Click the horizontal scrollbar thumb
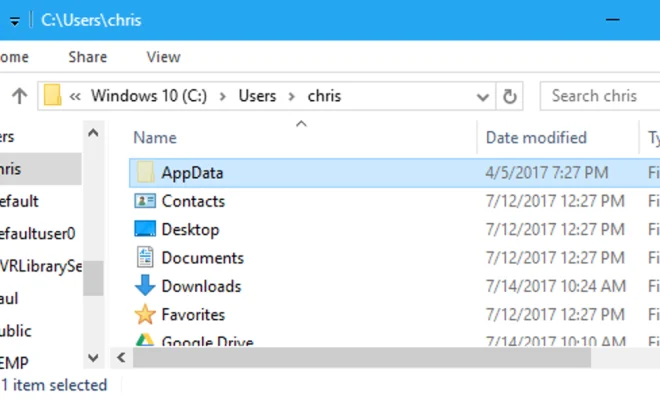The image size is (660, 400). coord(362,358)
